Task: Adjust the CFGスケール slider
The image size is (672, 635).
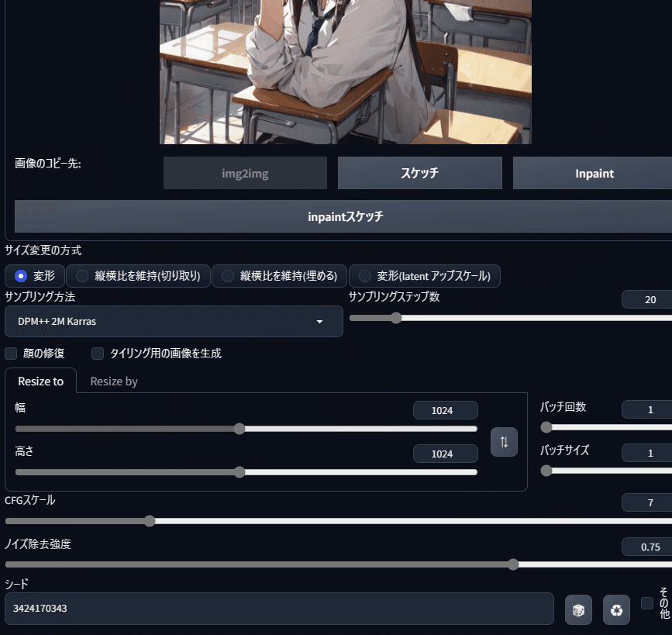Action: (x=339, y=521)
